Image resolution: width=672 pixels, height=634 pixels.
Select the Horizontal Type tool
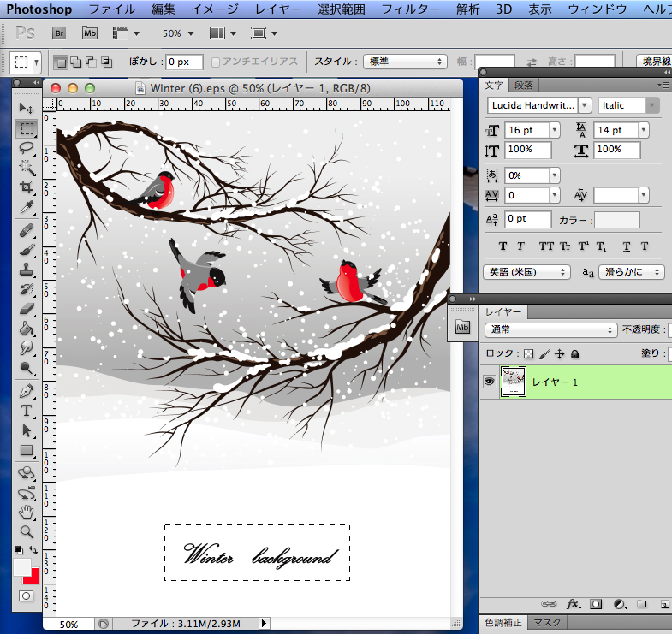pyautogui.click(x=27, y=411)
